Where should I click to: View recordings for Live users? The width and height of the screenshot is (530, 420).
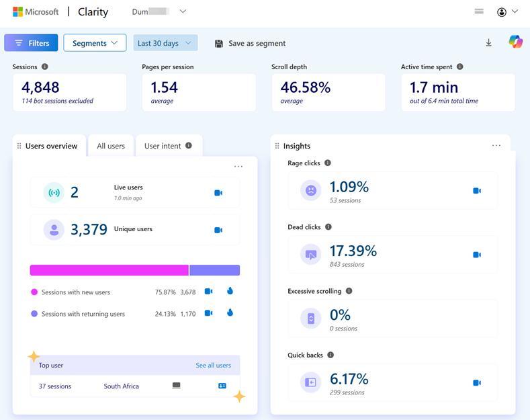218,193
